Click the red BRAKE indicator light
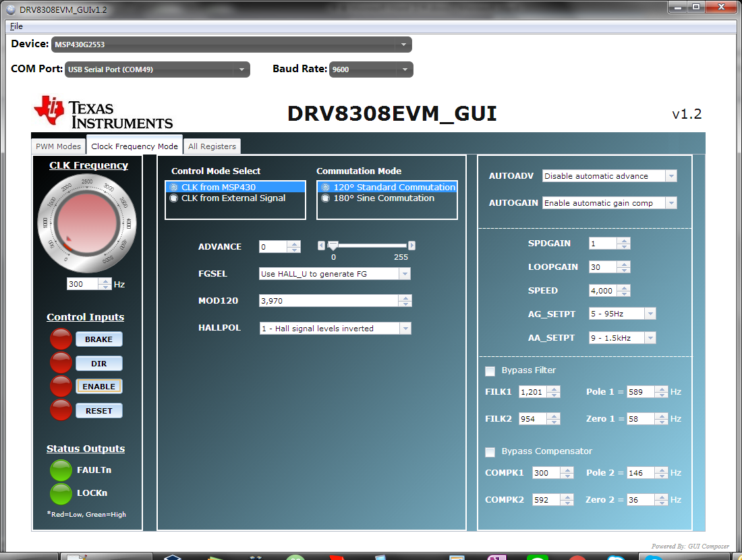The width and height of the screenshot is (742, 560). click(x=61, y=339)
